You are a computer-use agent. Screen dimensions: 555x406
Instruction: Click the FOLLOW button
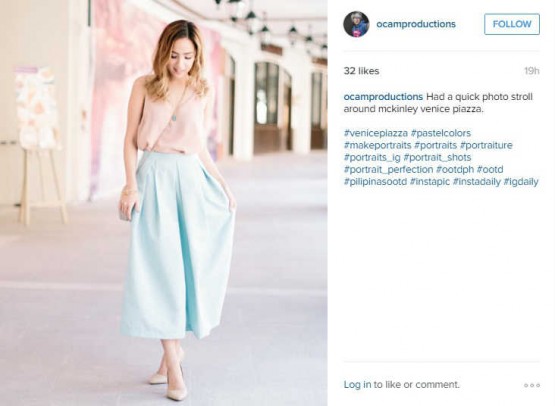(512, 24)
